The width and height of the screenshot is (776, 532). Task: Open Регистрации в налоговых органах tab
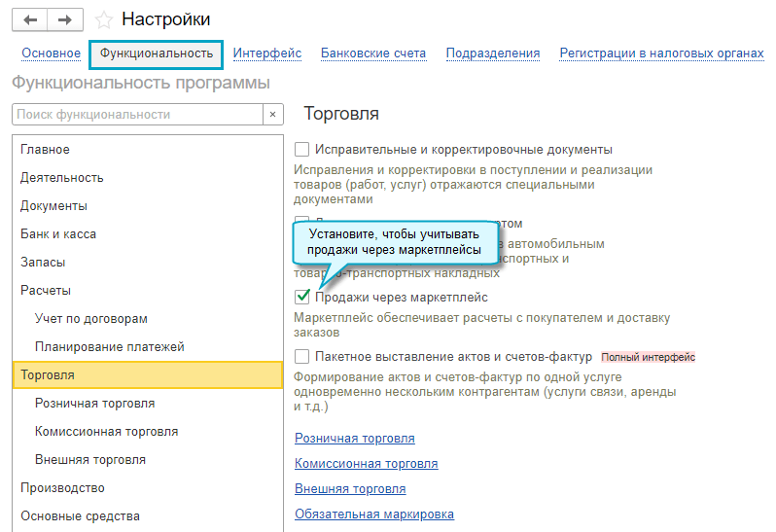click(x=661, y=53)
